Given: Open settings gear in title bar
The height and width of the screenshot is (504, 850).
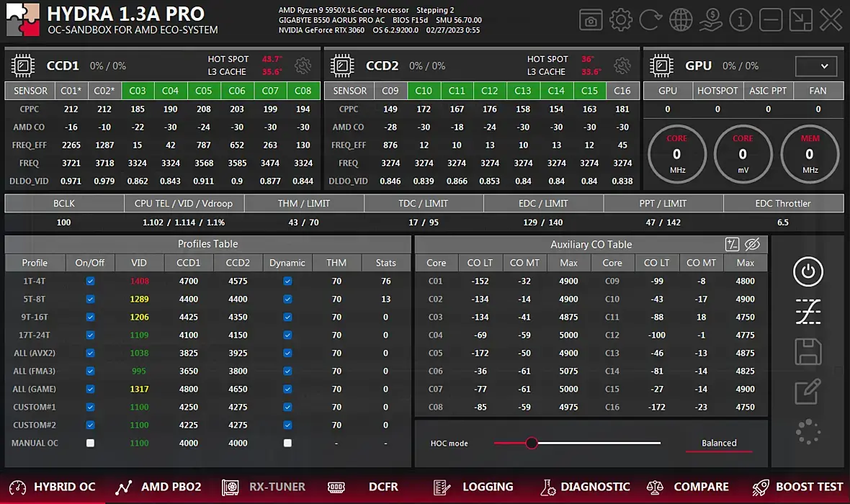Looking at the screenshot, I should 621,21.
